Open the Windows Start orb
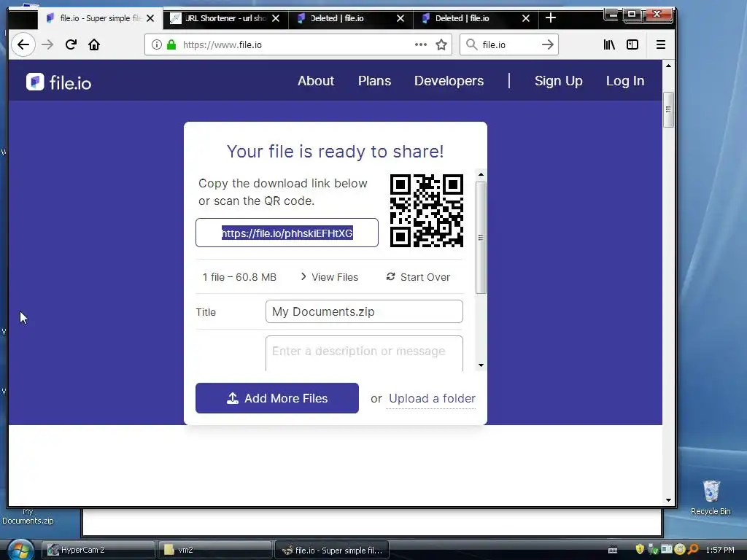Viewport: 747px width, 560px height. pyautogui.click(x=20, y=550)
